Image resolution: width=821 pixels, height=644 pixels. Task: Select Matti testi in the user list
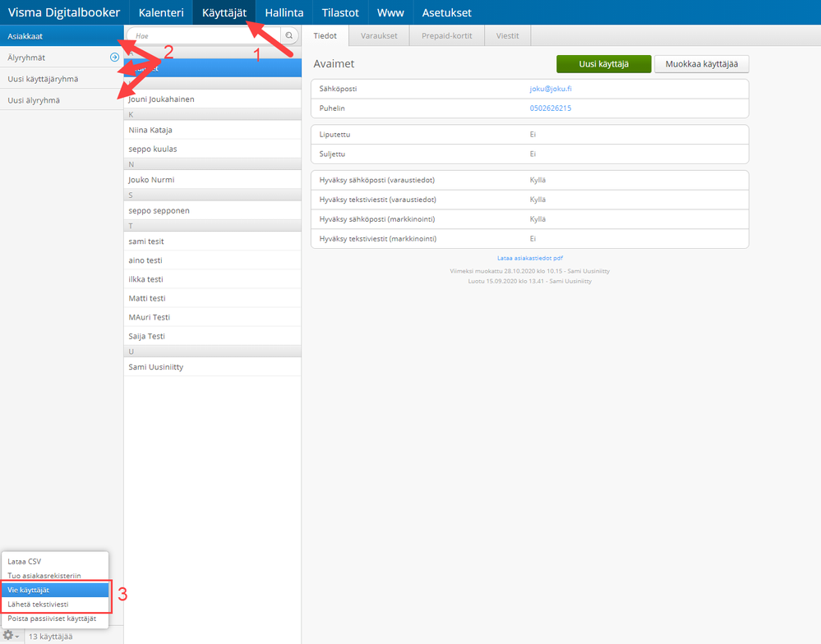213,298
